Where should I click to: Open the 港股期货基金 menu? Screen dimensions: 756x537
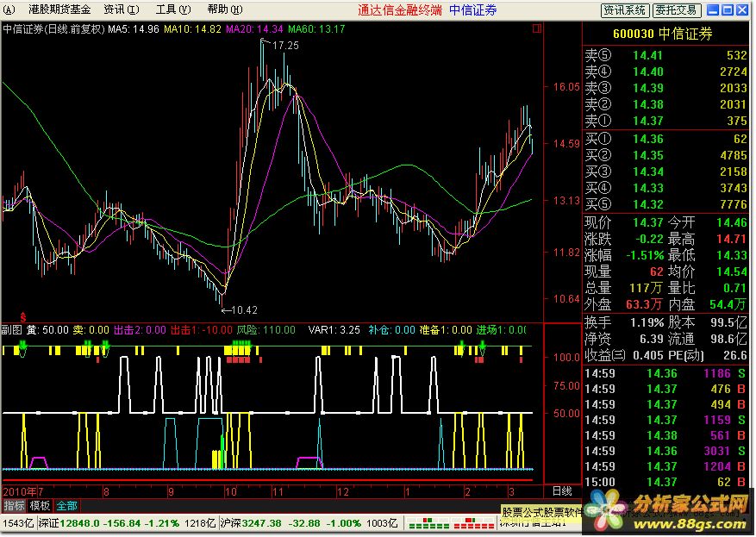59,9
